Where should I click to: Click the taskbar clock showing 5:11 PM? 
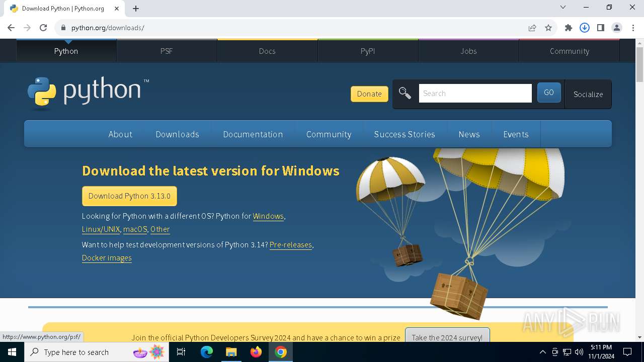click(601, 352)
